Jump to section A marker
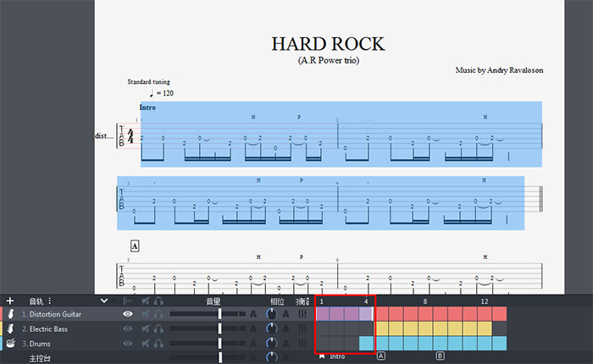Viewport: 593px width, 364px height. pos(380,356)
